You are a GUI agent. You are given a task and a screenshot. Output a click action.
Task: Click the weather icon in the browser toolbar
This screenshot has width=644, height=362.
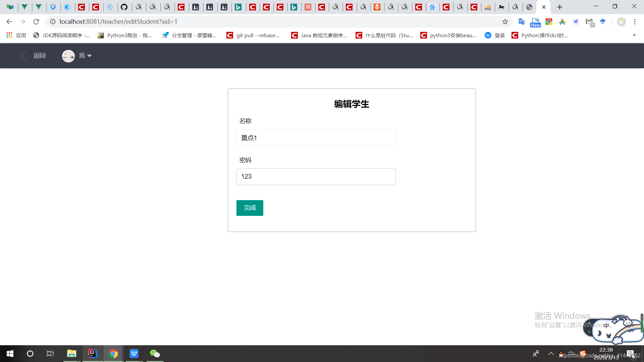click(621, 21)
